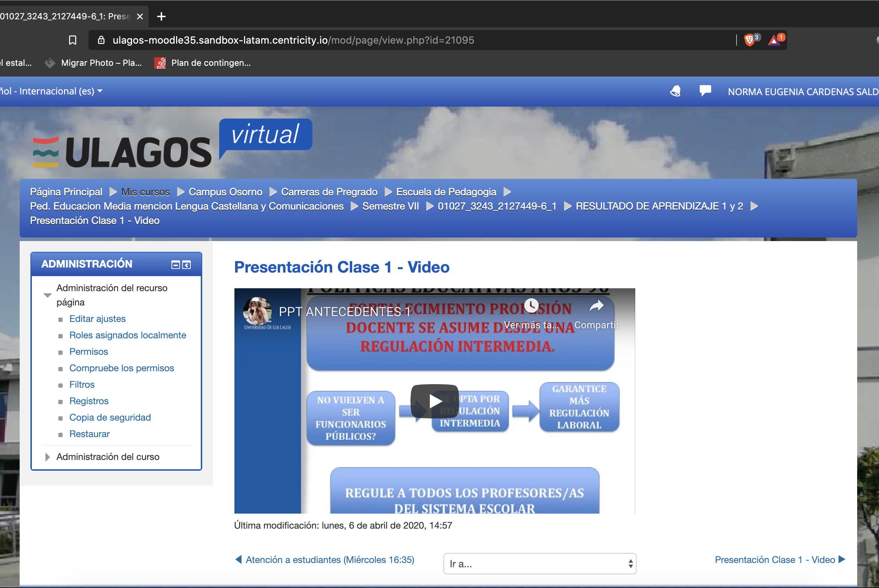879x588 pixels.
Task: Play the embedded YouTube video
Action: (434, 401)
